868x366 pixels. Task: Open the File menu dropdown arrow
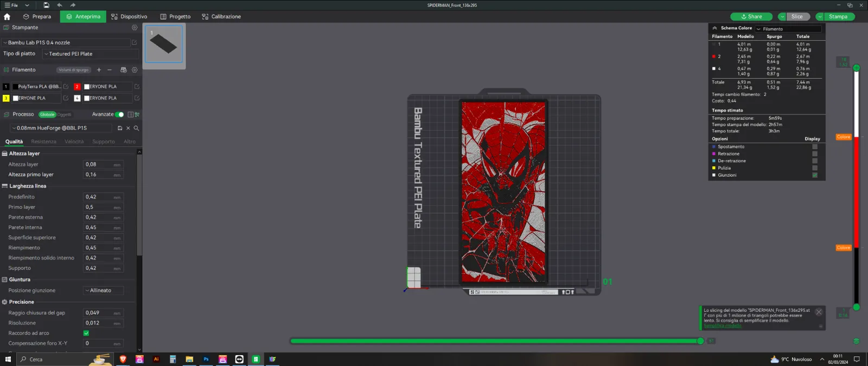tap(27, 5)
